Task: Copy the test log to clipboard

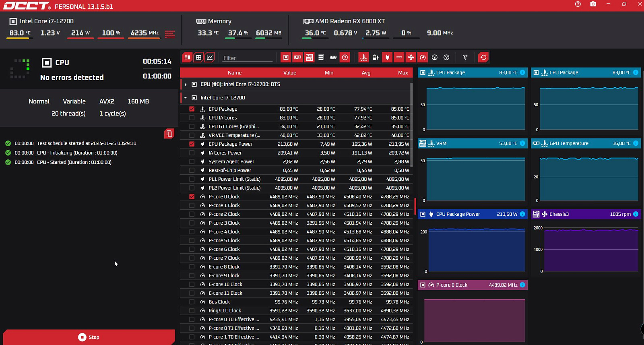Action: click(169, 134)
